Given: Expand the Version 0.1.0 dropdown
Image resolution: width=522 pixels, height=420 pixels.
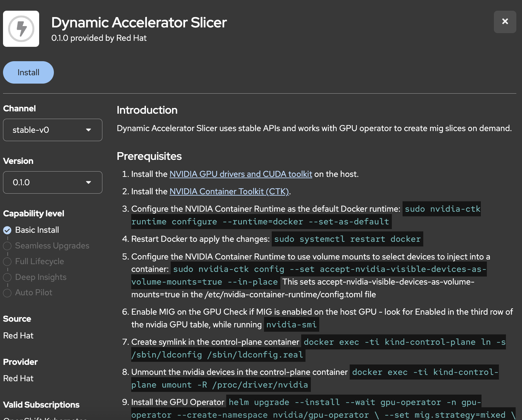Looking at the screenshot, I should pos(53,183).
